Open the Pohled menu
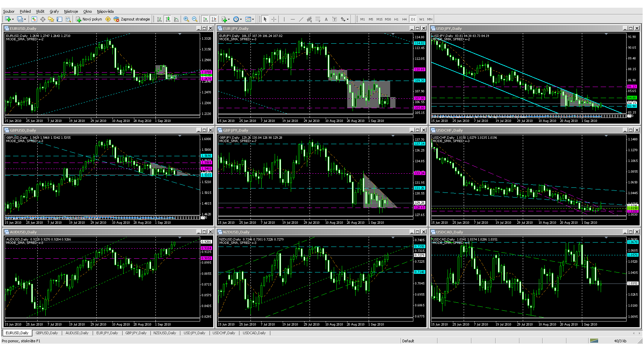 click(x=25, y=11)
